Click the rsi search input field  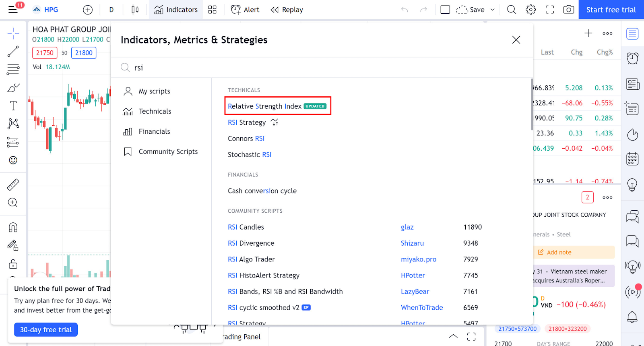[x=322, y=68]
